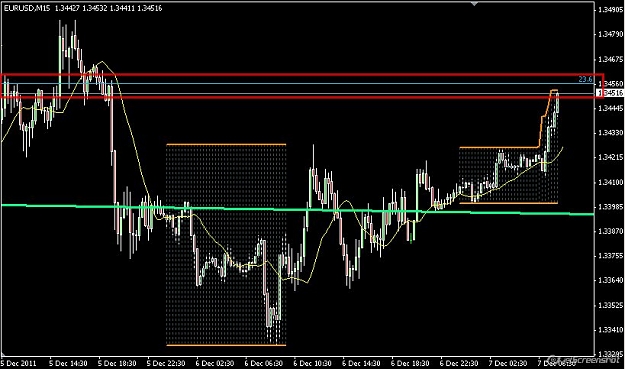Screen dimensions: 625x369
Task: Click the 6 Dec 02:30 time label
Action: (215, 363)
